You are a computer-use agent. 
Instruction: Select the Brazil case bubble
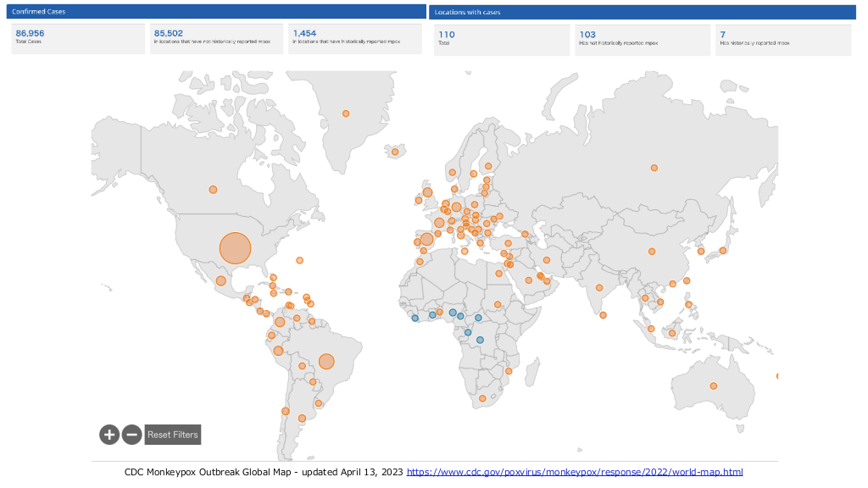pos(326,362)
